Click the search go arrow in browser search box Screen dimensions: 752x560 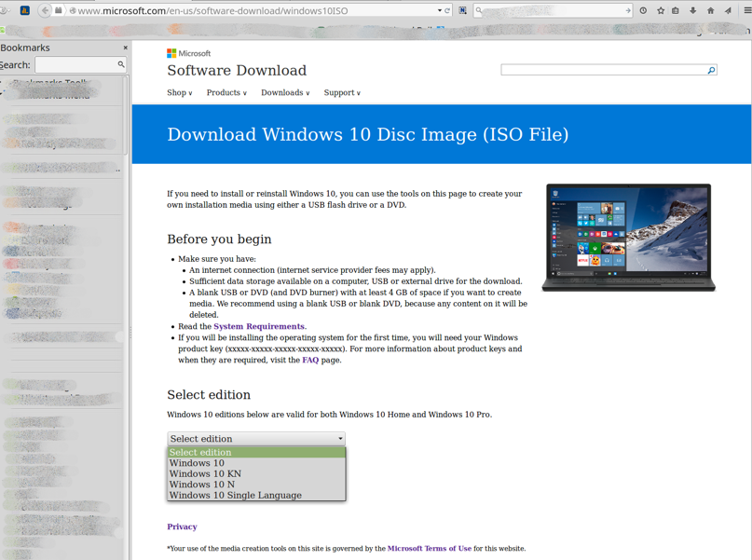pos(628,10)
